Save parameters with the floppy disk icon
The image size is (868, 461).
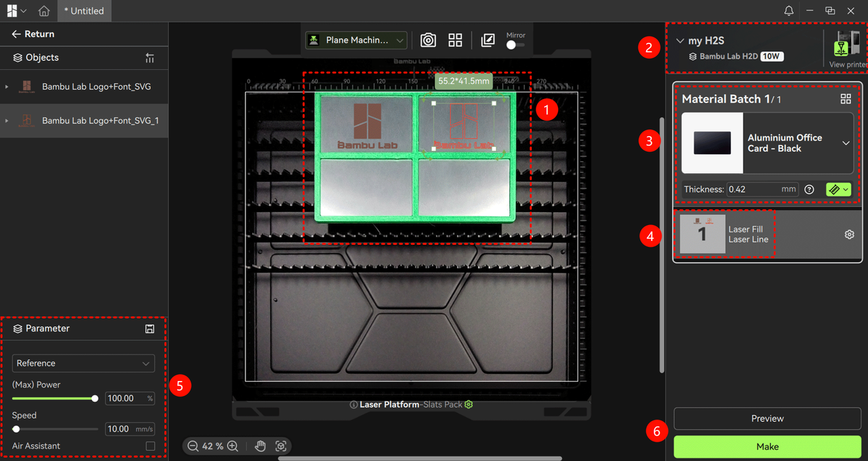(150, 329)
